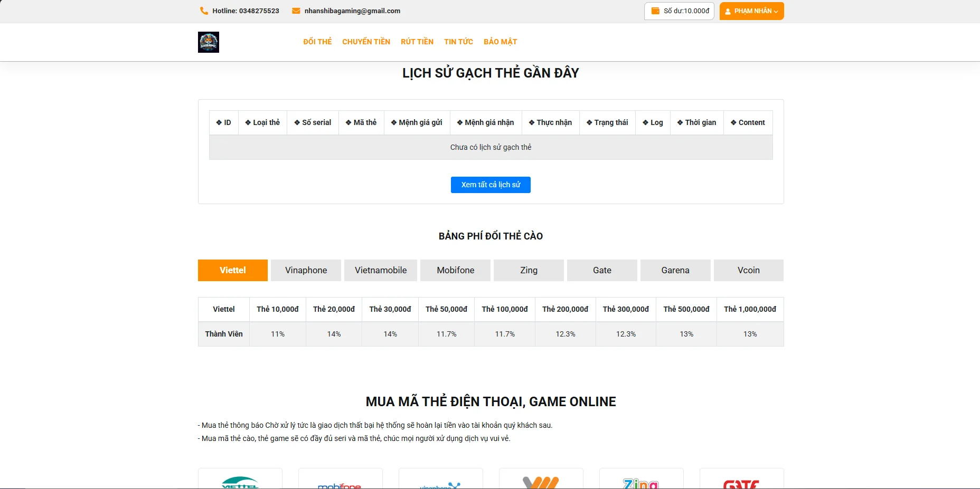
Task: Click the hotline phone icon
Action: (x=204, y=11)
